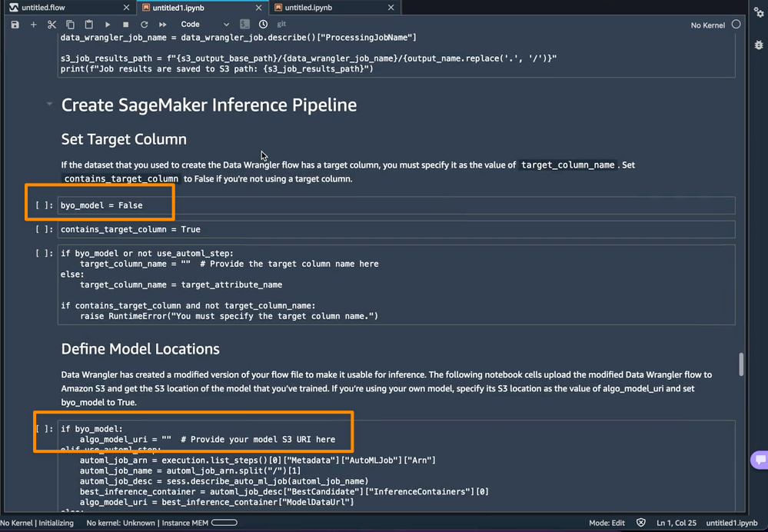Click the raise RuntimeError line in code
The height and width of the screenshot is (532, 768).
(x=229, y=316)
